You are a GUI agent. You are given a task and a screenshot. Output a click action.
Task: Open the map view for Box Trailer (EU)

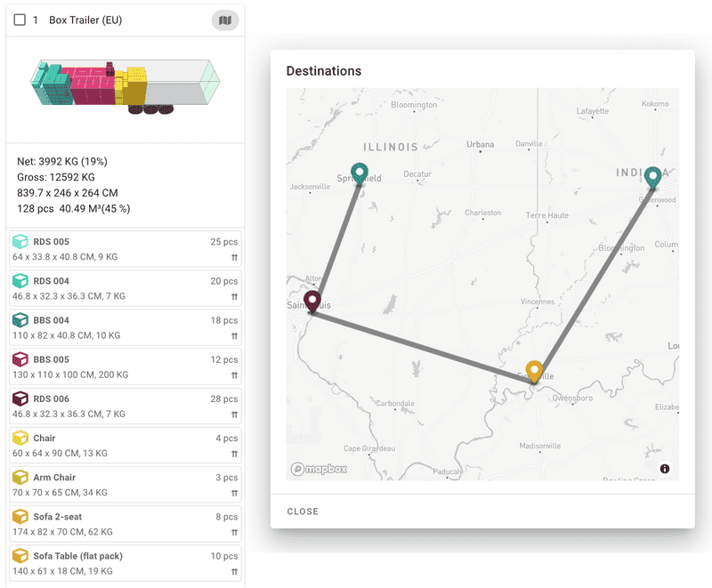tap(224, 20)
